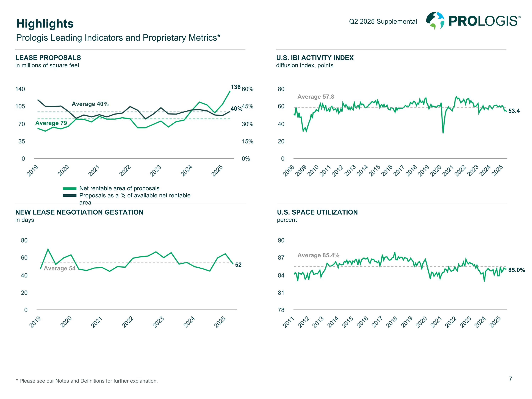
Task: Click the Average 79 green annotation
Action: [x=51, y=123]
